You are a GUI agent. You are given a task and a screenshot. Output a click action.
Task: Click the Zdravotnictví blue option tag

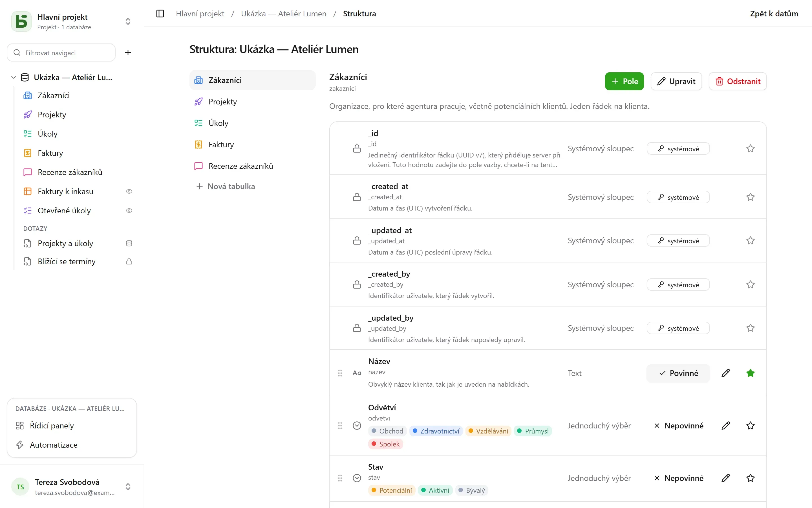click(x=436, y=431)
